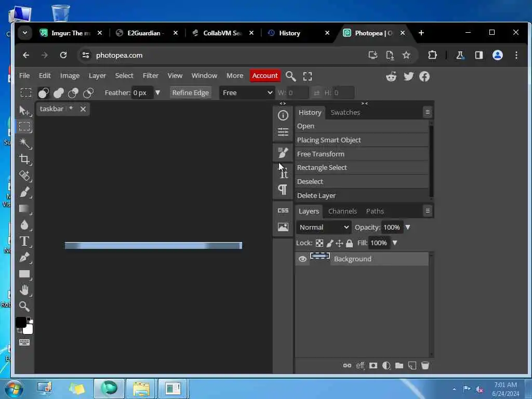532x399 pixels.
Task: Switch to the Channels tab
Action: pyautogui.click(x=343, y=211)
